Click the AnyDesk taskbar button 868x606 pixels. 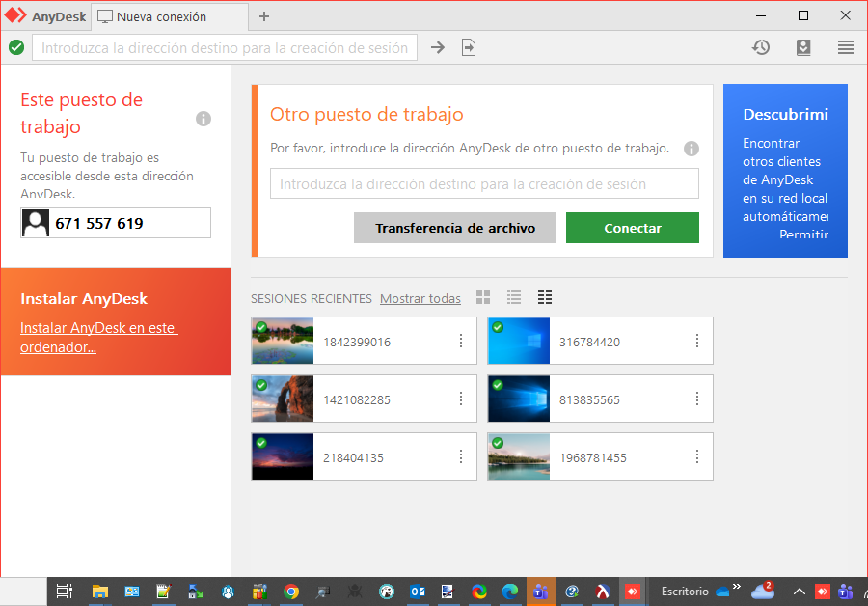[632, 592]
